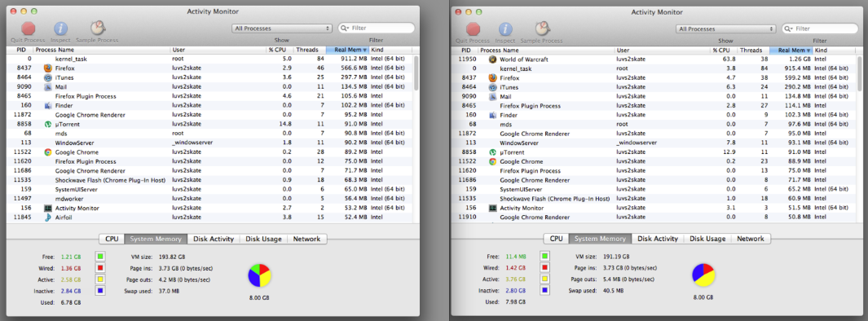Viewport: 868px width, 321px height.
Task: Select iTunes icon in right window
Action: [x=492, y=87]
